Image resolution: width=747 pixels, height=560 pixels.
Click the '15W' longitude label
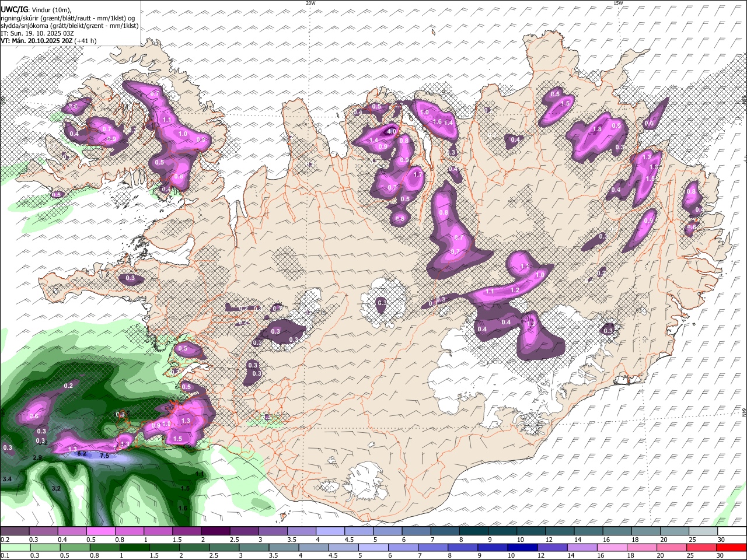click(617, 3)
